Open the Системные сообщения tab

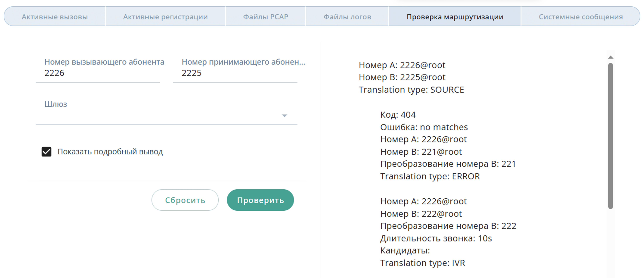pyautogui.click(x=580, y=17)
